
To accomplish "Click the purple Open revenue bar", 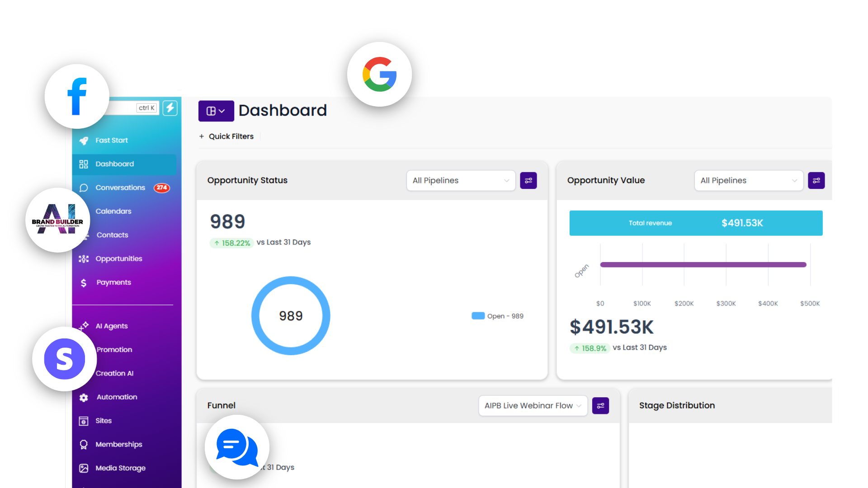I will 703,265.
